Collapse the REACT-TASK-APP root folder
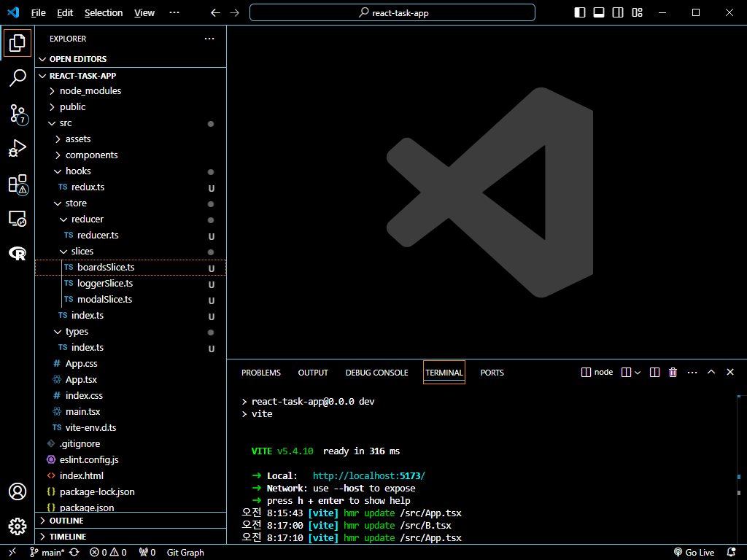Viewport: 747px width, 560px height. [131, 76]
